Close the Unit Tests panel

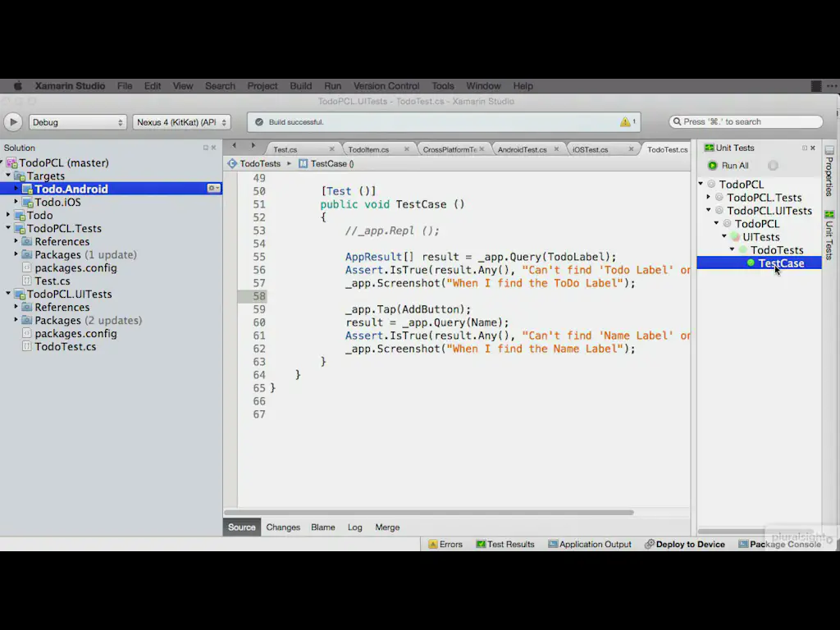813,148
